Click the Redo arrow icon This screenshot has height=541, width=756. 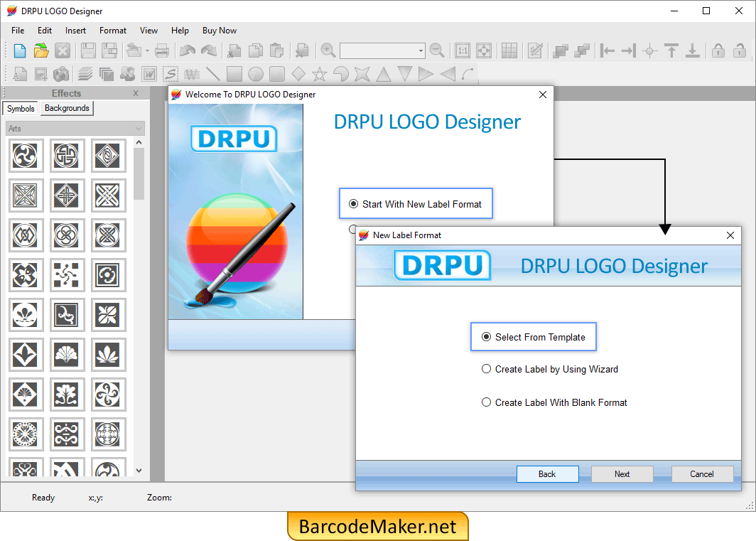209,50
